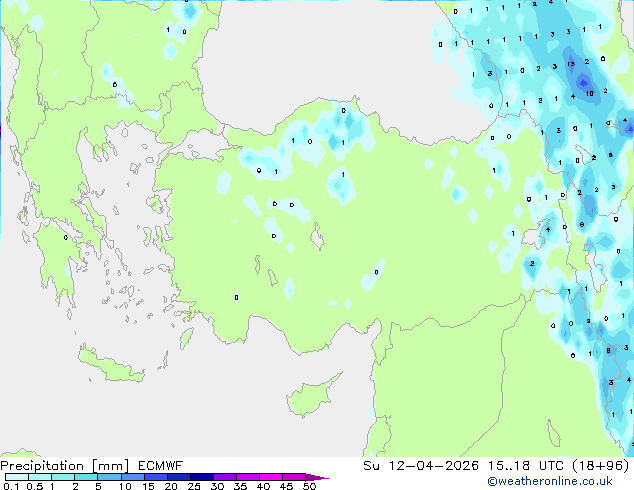Click the purple arrow at the legend end

click(x=317, y=477)
